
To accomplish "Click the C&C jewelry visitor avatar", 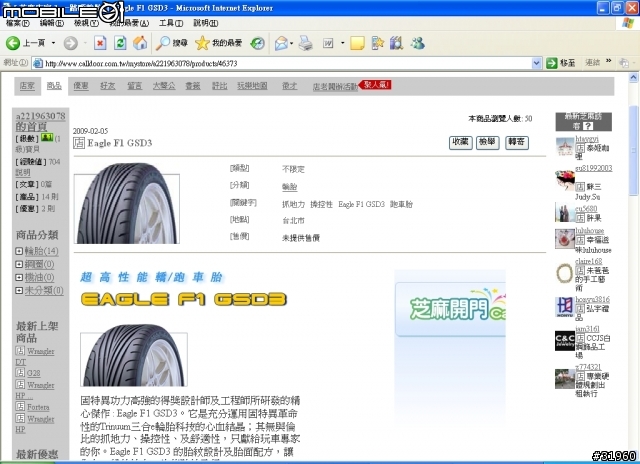I will pos(565,341).
